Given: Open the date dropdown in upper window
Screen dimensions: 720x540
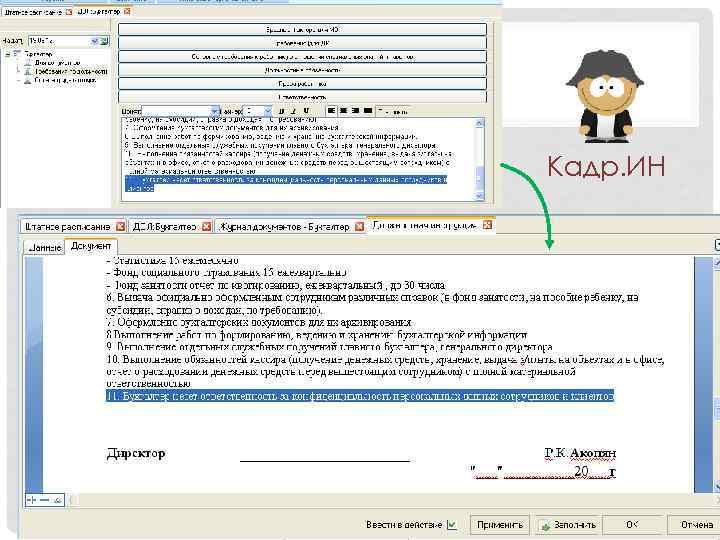Looking at the screenshot, I should [x=95, y=41].
